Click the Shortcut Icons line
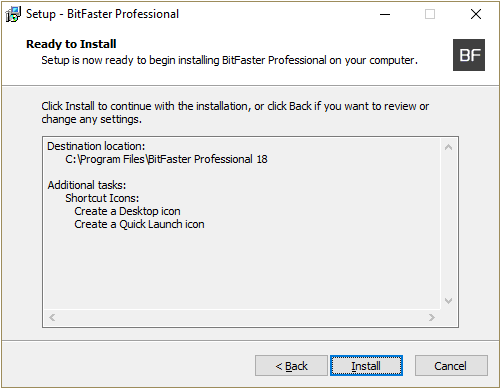501x389 pixels. (x=102, y=198)
